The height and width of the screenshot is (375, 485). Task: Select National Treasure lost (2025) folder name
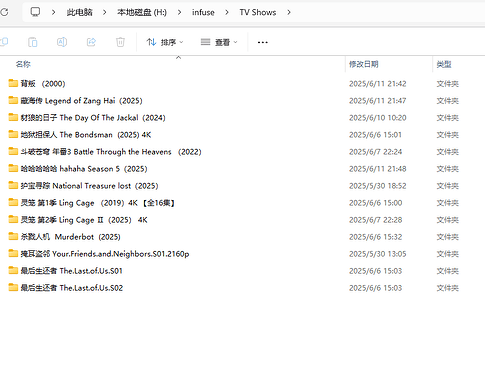click(89, 186)
